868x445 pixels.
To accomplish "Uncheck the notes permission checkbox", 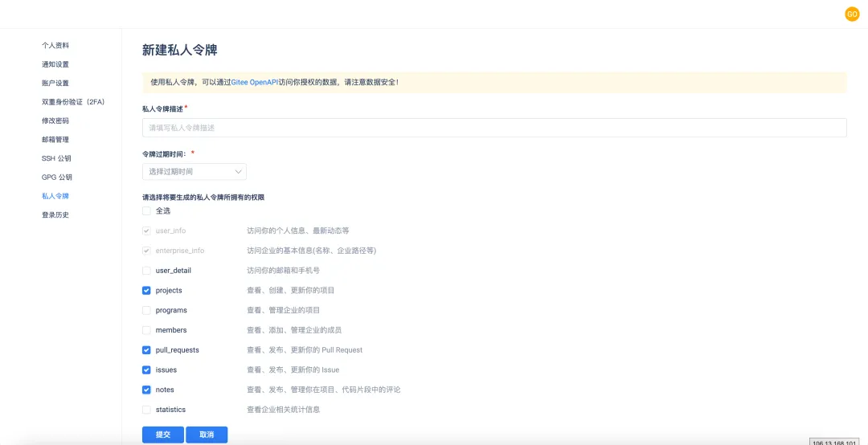I will tap(146, 390).
